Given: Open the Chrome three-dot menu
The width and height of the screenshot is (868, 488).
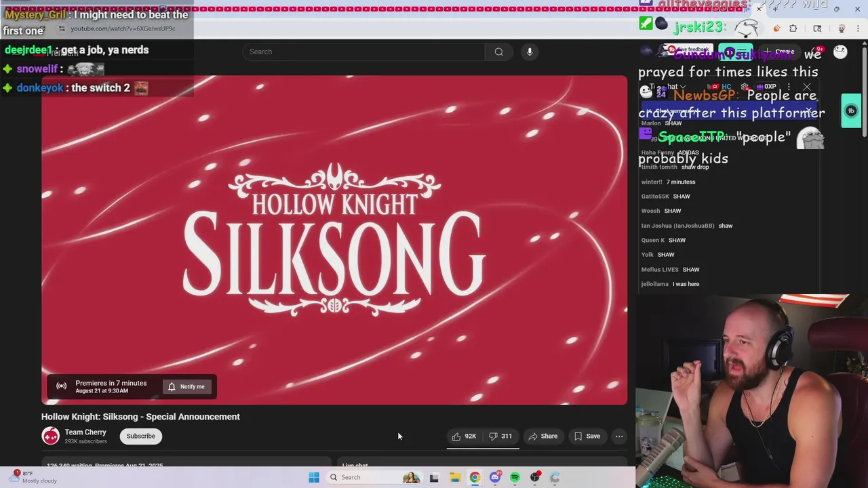Looking at the screenshot, I should (x=858, y=28).
